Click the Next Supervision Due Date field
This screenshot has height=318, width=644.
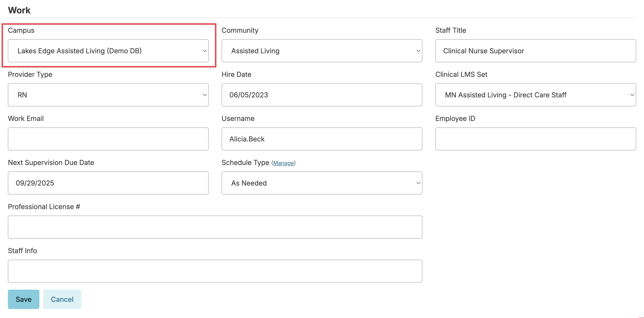tap(108, 183)
